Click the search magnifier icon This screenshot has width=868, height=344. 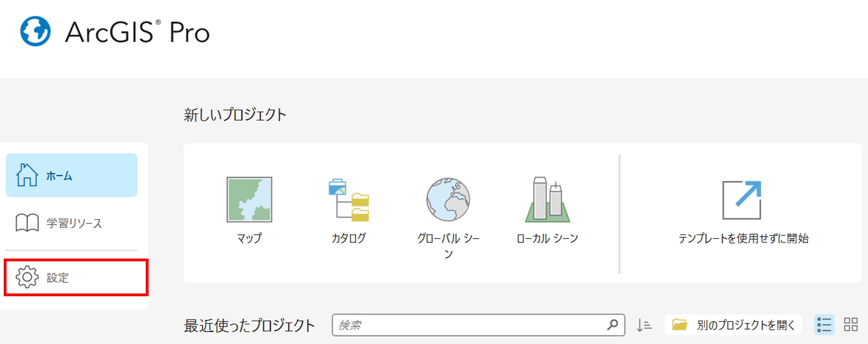612,325
